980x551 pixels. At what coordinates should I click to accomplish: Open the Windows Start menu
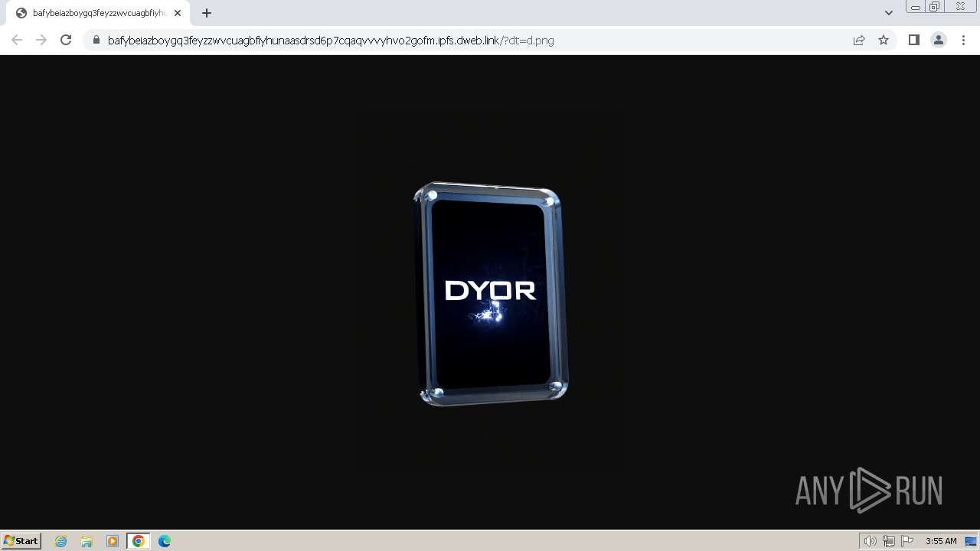[x=21, y=540]
